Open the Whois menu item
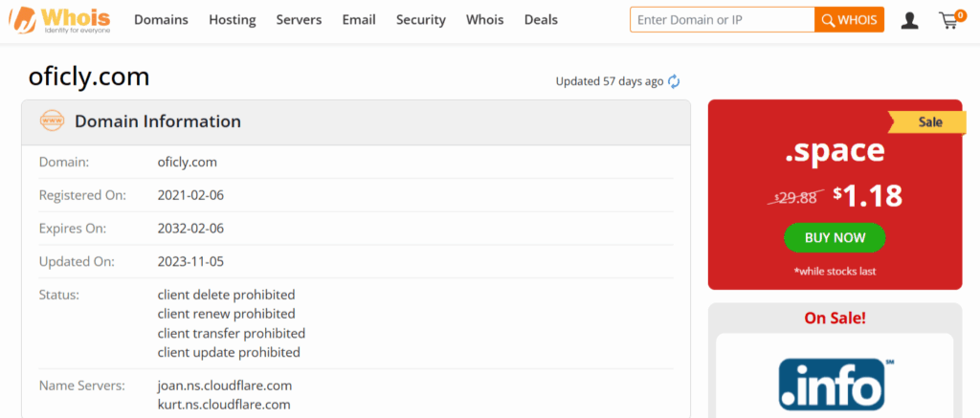The image size is (980, 418). click(x=485, y=20)
